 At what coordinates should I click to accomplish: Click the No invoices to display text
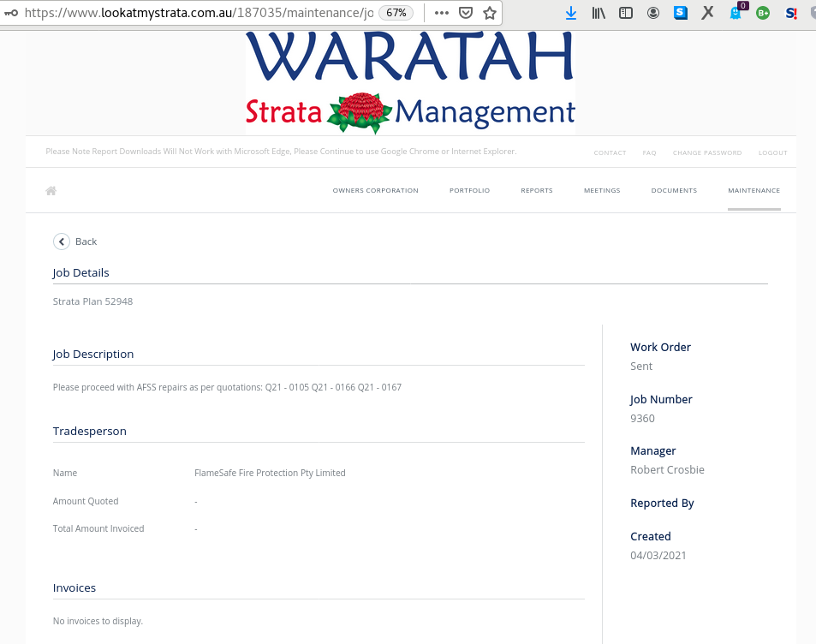(98, 621)
